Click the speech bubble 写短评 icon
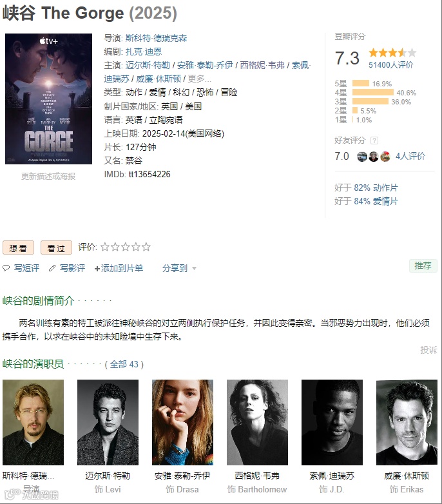 pyautogui.click(x=6, y=268)
